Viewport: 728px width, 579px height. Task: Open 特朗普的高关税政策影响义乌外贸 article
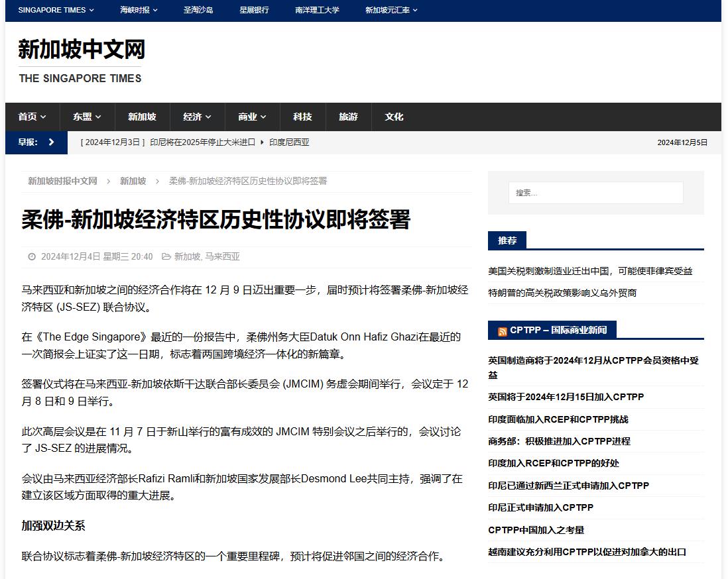pos(562,293)
